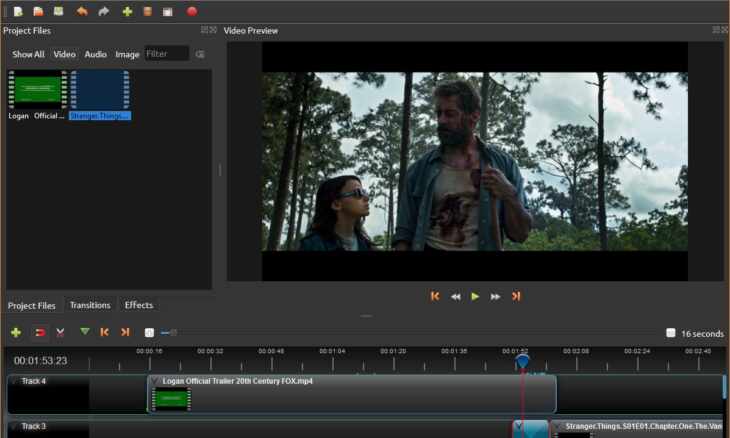This screenshot has height=438, width=730.
Task: Select the Stranger Things clip on Track 3
Action: coord(637,429)
